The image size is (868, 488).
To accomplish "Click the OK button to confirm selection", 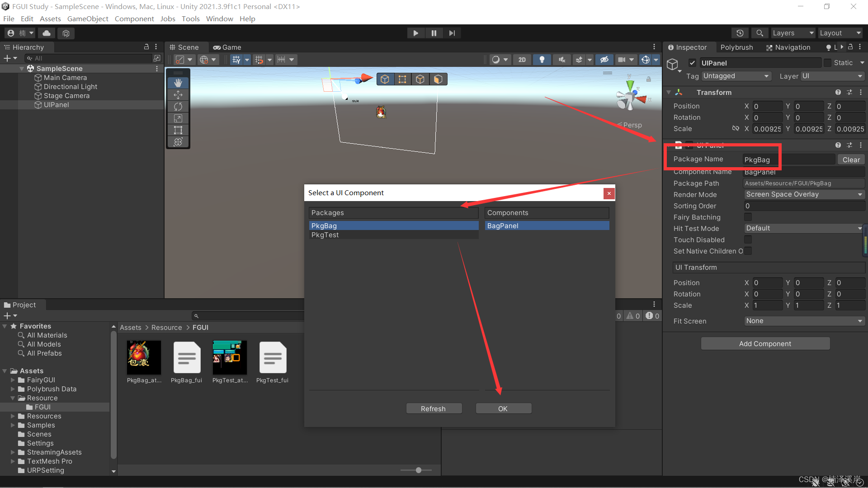I will click(x=503, y=408).
